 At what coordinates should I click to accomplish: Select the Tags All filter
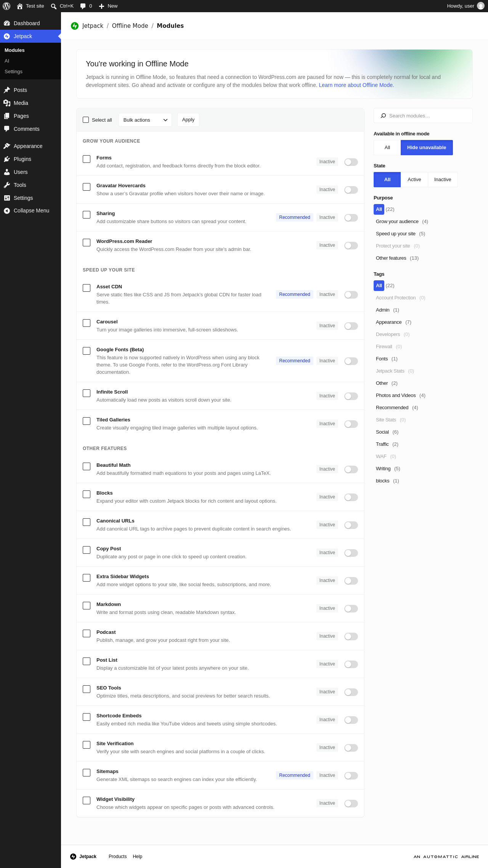click(379, 286)
